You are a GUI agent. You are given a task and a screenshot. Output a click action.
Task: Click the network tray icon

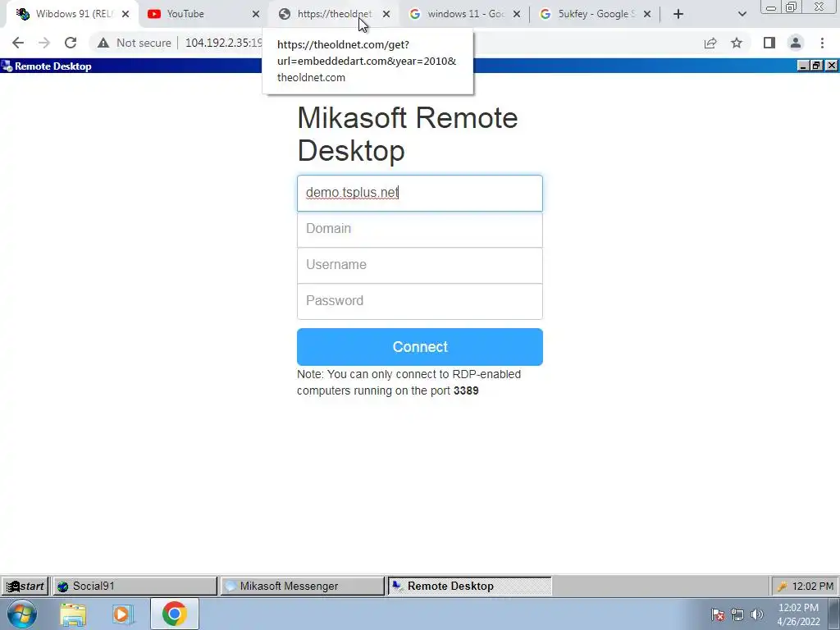point(737,614)
